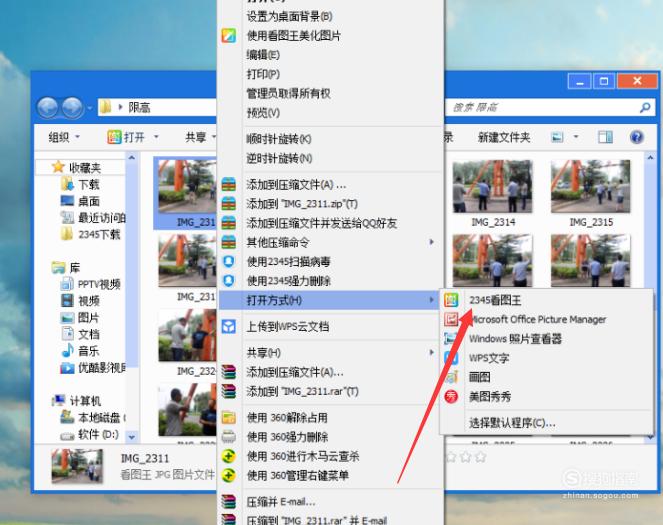
Task: Click the 2345看图王 app icon in the submenu
Action: (451, 300)
